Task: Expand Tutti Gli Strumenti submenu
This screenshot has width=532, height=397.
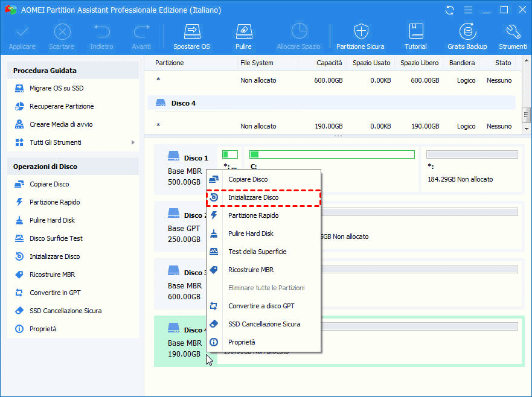Action: (133, 142)
